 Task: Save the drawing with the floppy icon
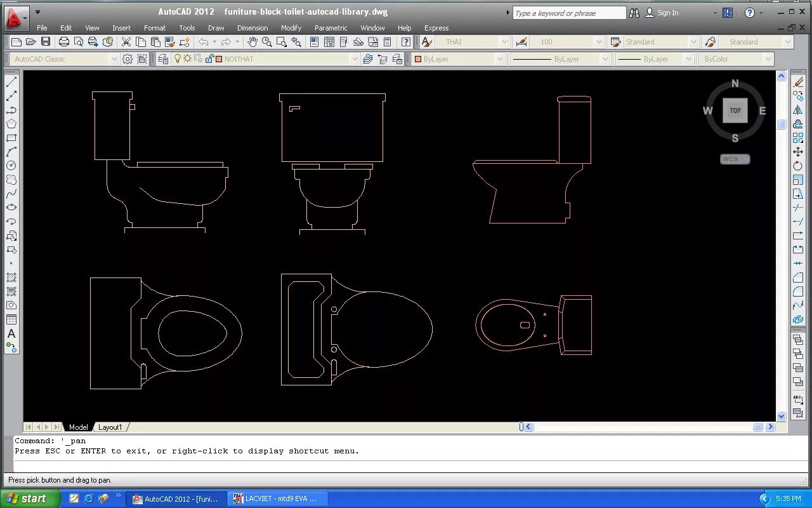click(46, 42)
